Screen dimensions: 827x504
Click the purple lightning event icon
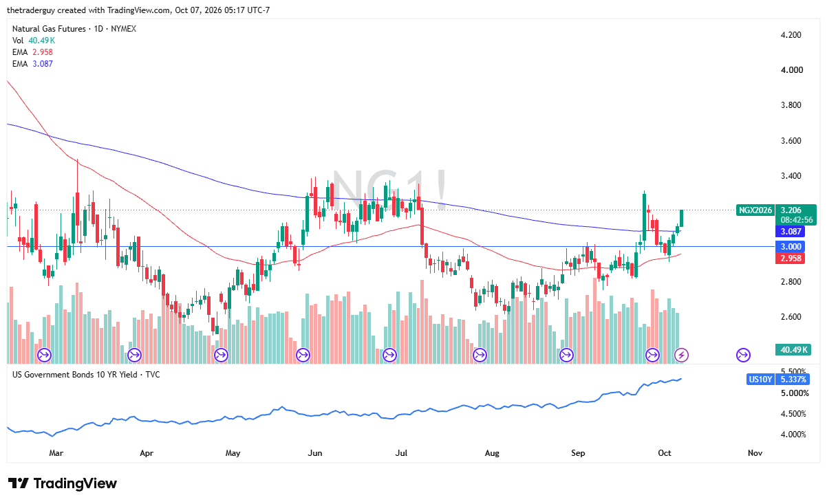681,355
